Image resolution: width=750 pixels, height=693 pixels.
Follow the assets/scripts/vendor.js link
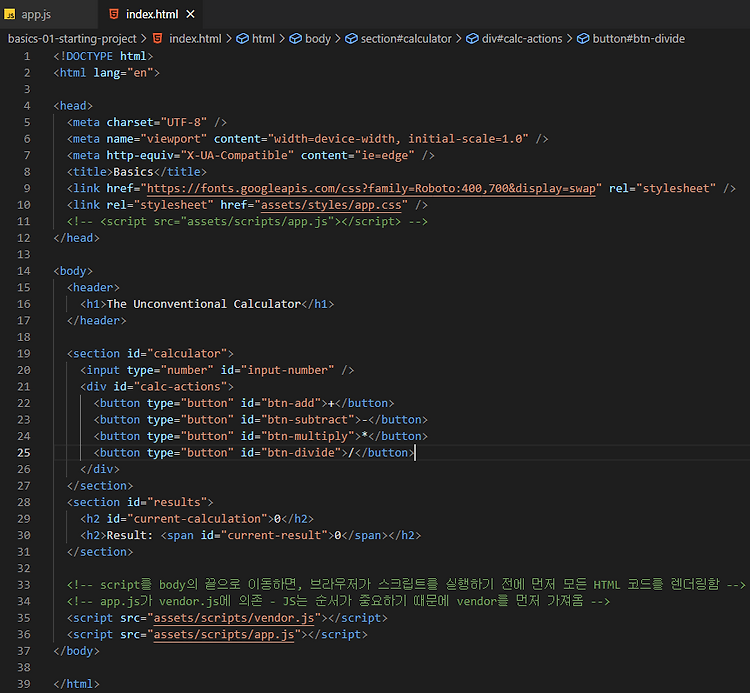234,618
